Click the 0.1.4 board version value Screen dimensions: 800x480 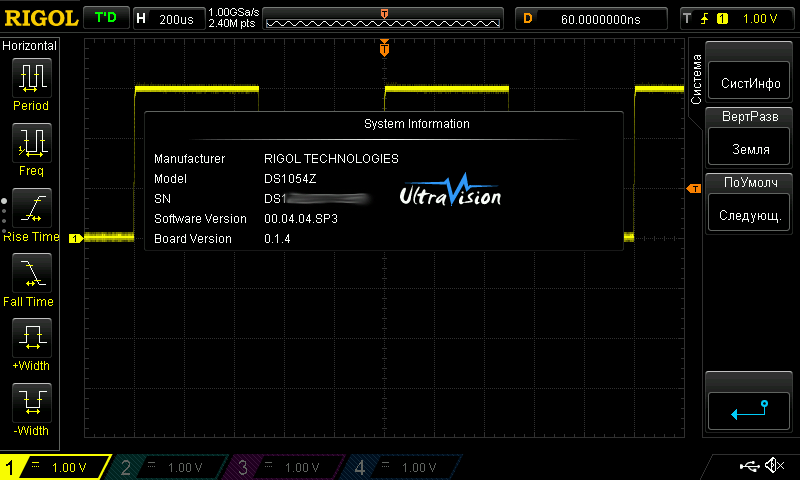click(277, 239)
